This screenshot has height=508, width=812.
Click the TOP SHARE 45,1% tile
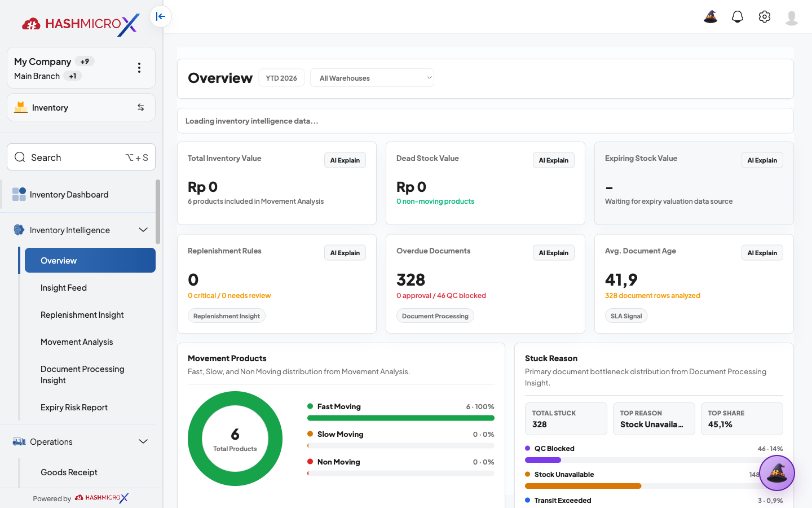click(x=742, y=419)
